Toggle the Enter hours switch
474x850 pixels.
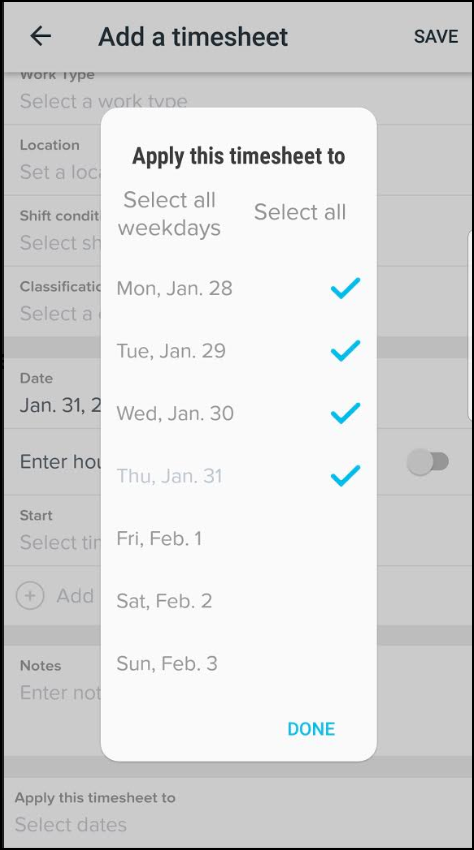[x=428, y=462]
